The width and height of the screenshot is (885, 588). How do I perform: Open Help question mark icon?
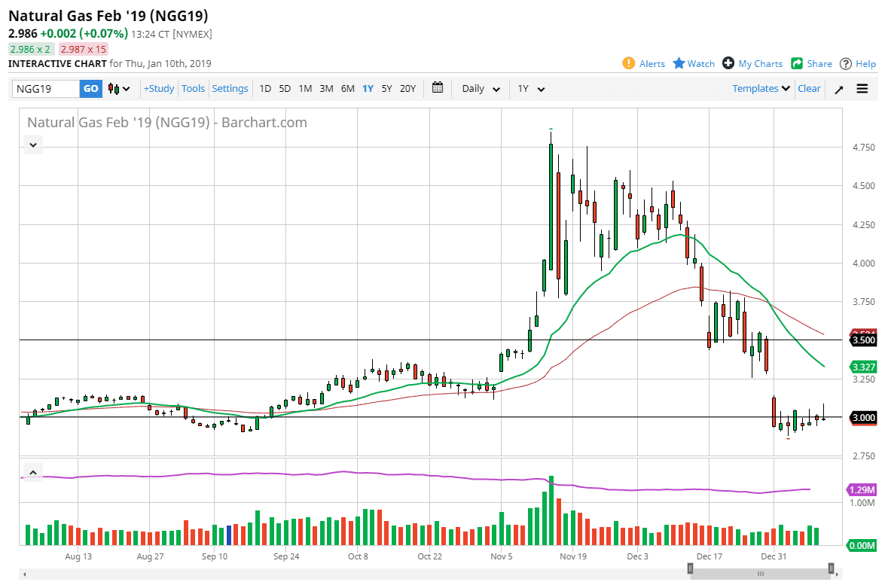(846, 63)
